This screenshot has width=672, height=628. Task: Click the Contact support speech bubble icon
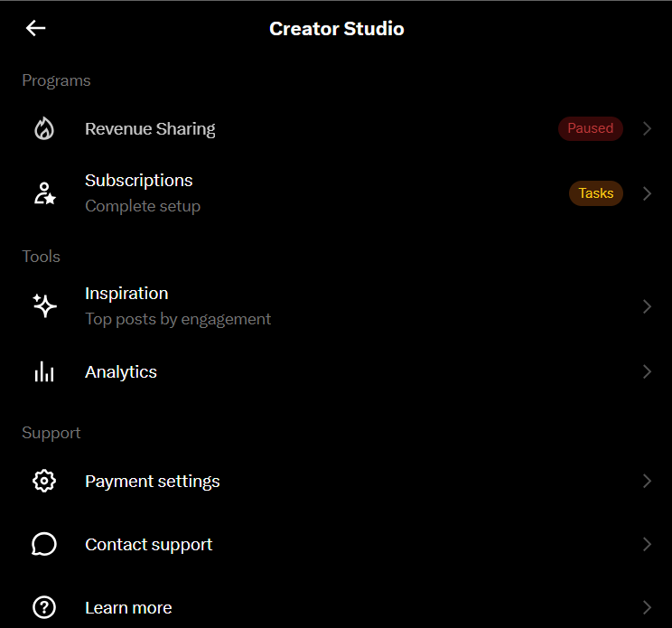pos(44,544)
